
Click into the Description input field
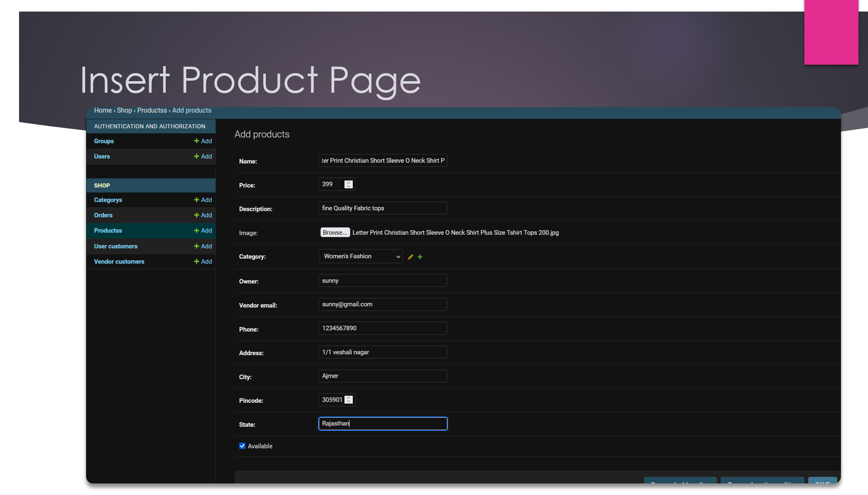(x=383, y=208)
